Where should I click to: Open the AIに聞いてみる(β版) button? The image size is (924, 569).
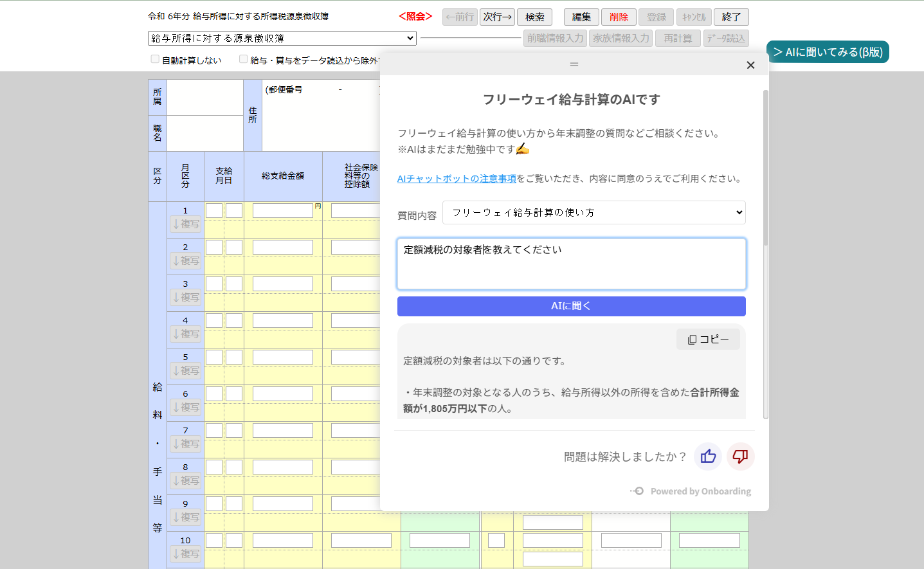pos(828,52)
